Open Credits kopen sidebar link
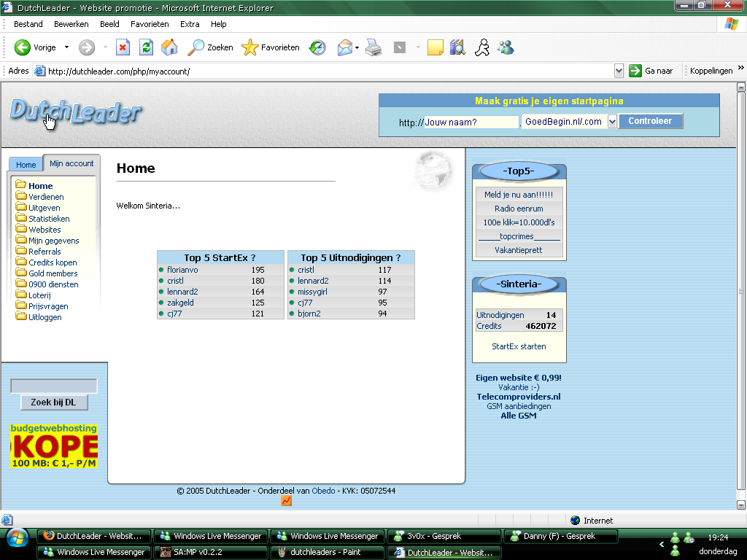The width and height of the screenshot is (747, 560). pos(53,262)
